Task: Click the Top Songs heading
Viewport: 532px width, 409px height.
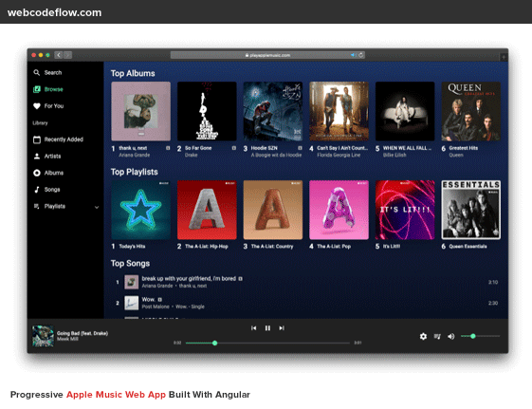Action: tap(130, 264)
